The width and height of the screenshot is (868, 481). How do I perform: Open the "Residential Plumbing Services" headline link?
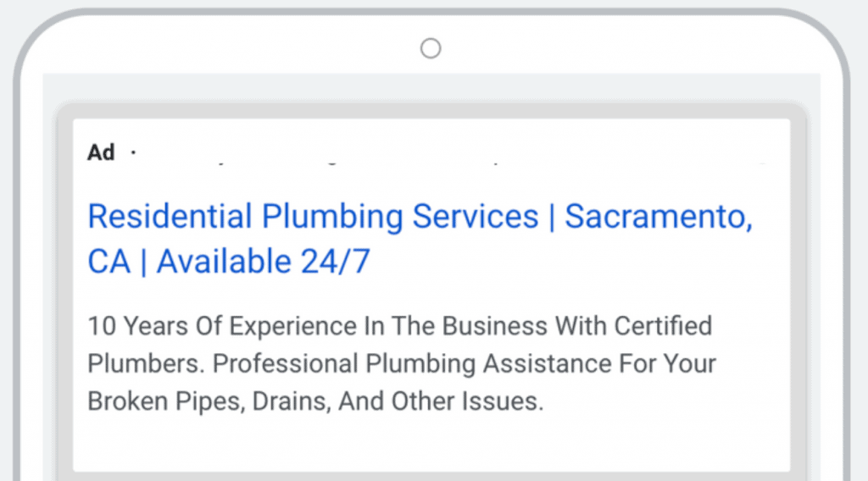313,217
